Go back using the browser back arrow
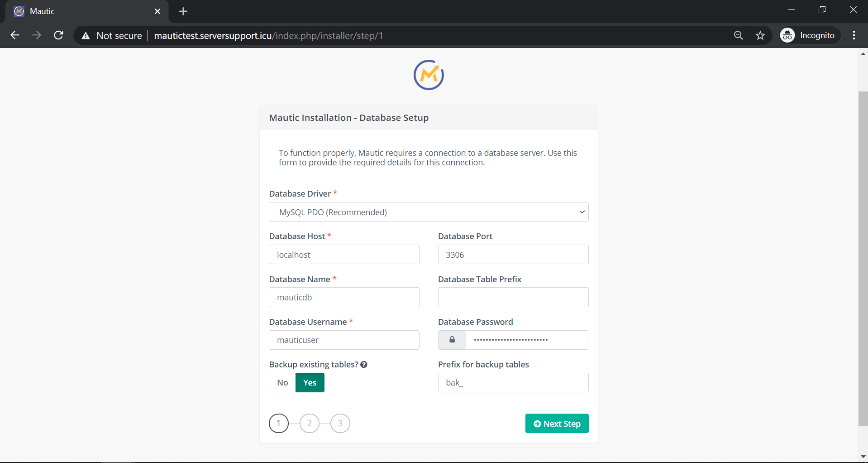 pyautogui.click(x=15, y=35)
